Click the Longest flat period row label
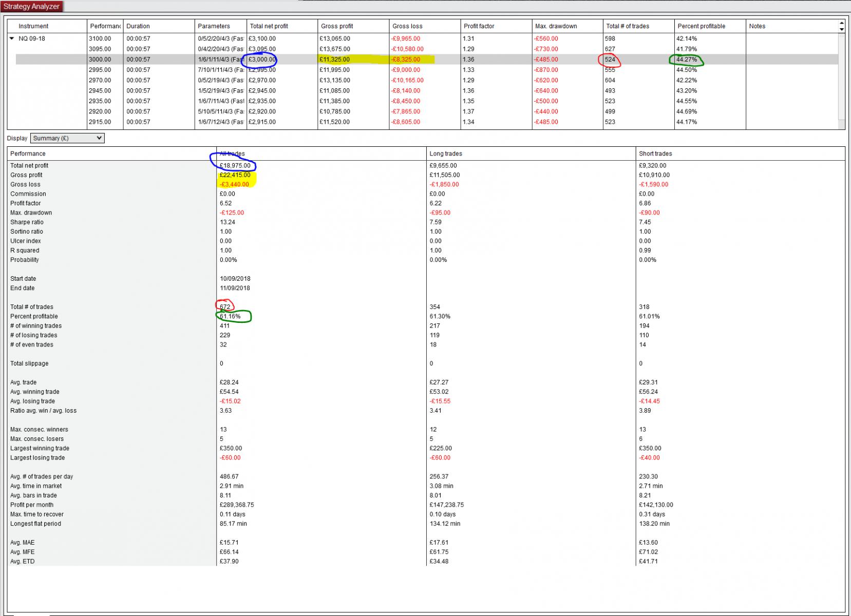Screen dimensions: 851x616 (x=35, y=524)
